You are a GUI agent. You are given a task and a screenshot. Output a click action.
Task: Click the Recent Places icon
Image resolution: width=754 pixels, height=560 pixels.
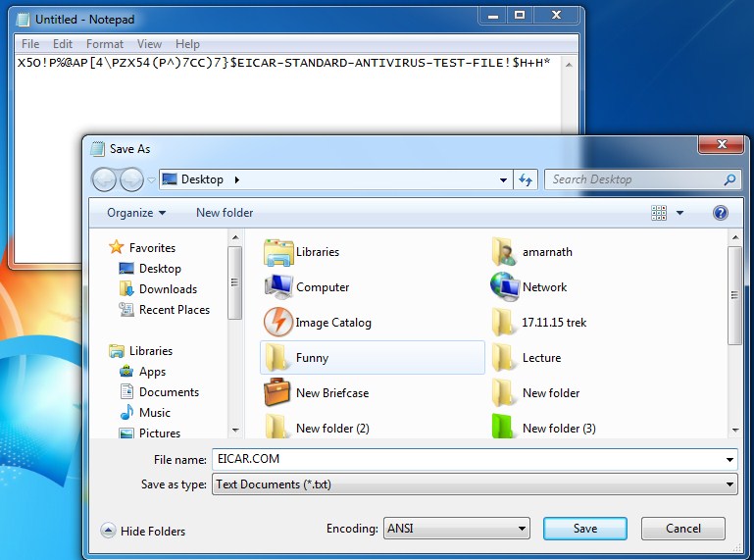click(126, 309)
